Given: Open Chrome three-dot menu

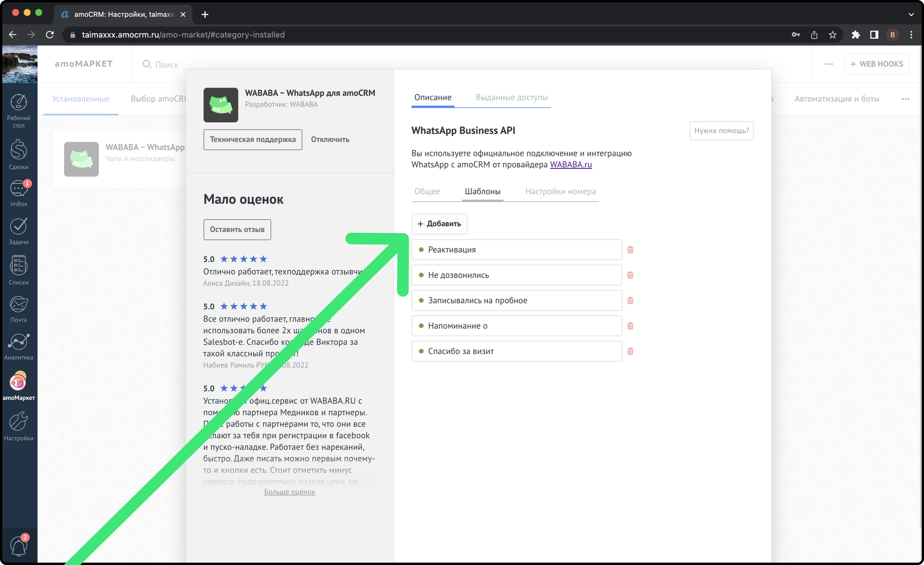Looking at the screenshot, I should click(x=911, y=35).
